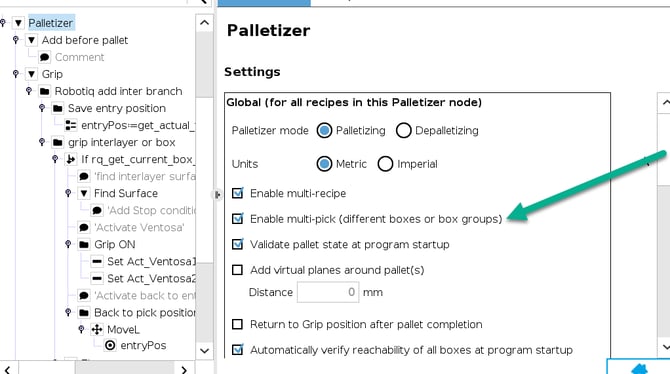
Task: Check Add virtual planes around pallet(s)
Action: [x=238, y=270]
